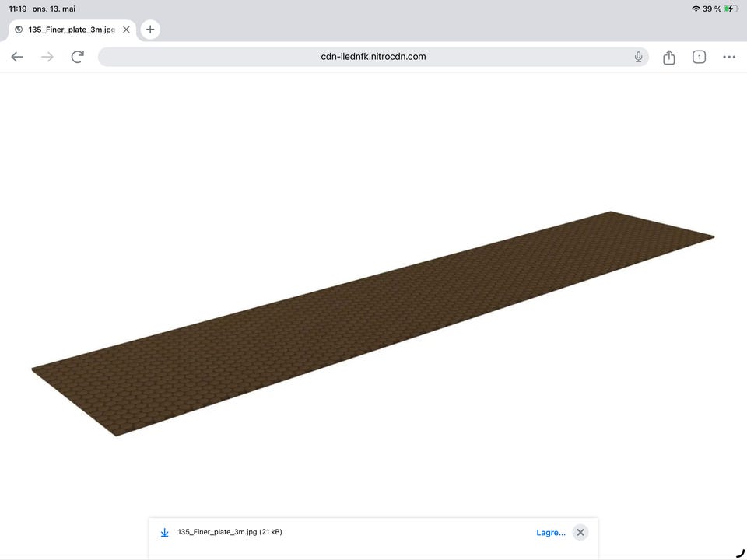Click the cdn-ilednfk.nitrocdn.com address bar
This screenshot has width=747, height=560.
click(373, 57)
